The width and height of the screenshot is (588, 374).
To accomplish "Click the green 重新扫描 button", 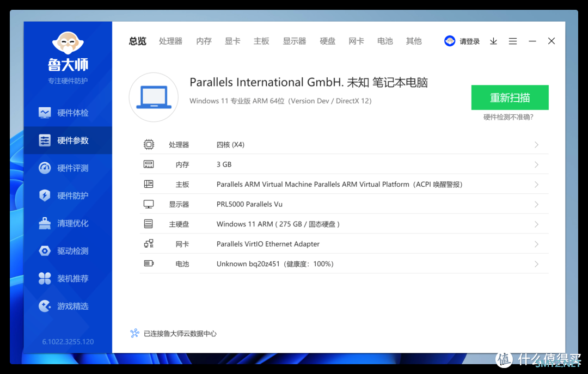I will 510,97.
